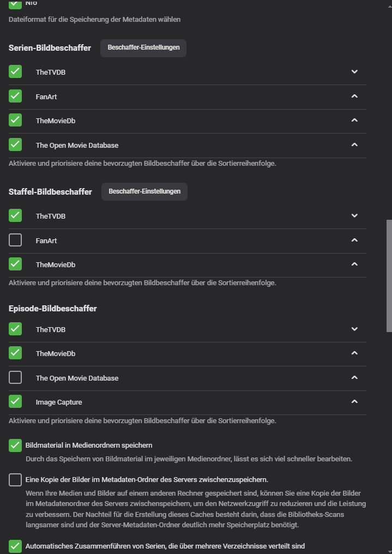This screenshot has width=392, height=554.
Task: Move FanArt up in Staffel-Bildbeschaffer list
Action: coord(354,240)
